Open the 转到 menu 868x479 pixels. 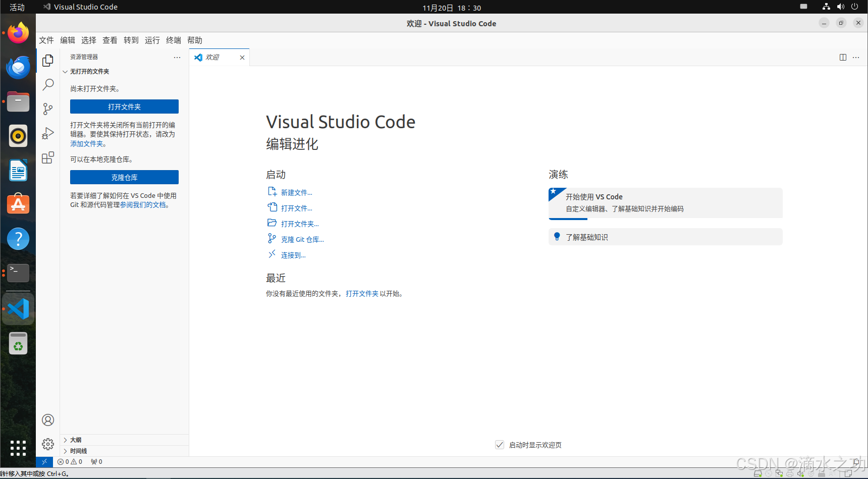pyautogui.click(x=131, y=40)
